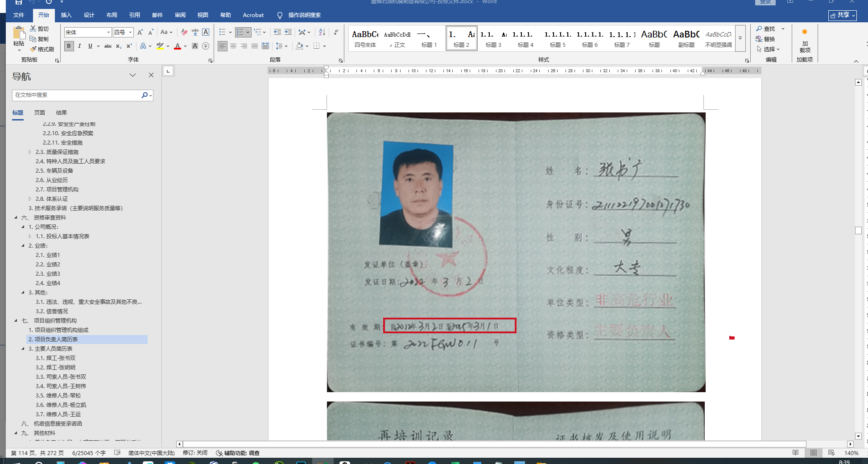868x464 pixels.
Task: Open the Select (选择) dropdown
Action: 768,50
